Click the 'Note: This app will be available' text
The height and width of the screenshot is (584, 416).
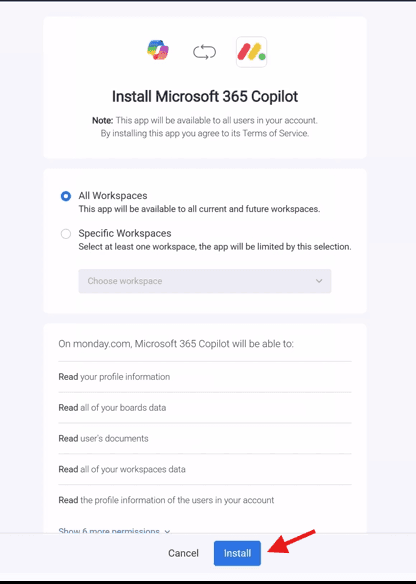(x=205, y=120)
